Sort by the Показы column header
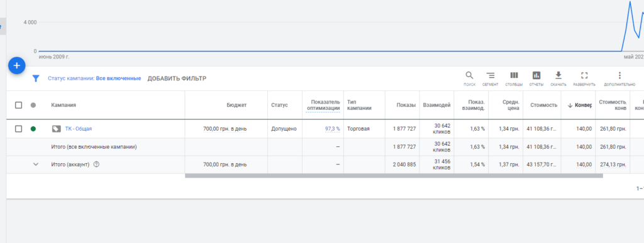Screen dimensions: 644x243 click(406, 105)
